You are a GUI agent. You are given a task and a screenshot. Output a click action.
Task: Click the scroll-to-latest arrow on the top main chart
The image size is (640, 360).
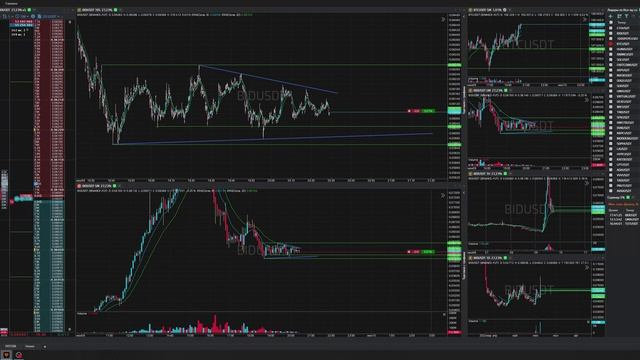(x=443, y=19)
